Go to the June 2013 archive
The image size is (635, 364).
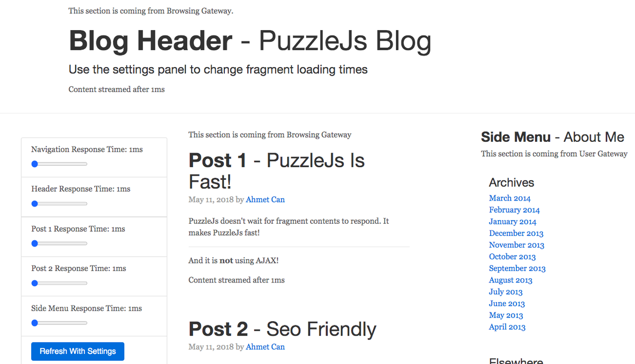[x=506, y=304]
